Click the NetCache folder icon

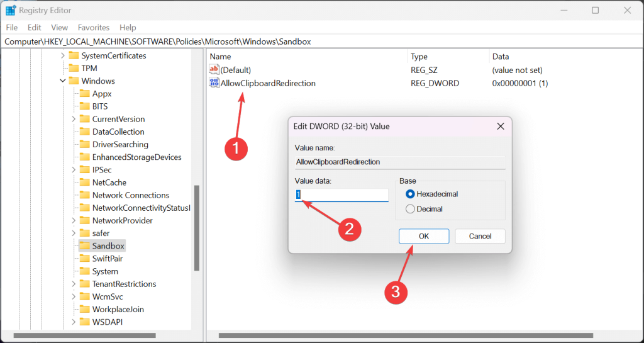pos(85,183)
